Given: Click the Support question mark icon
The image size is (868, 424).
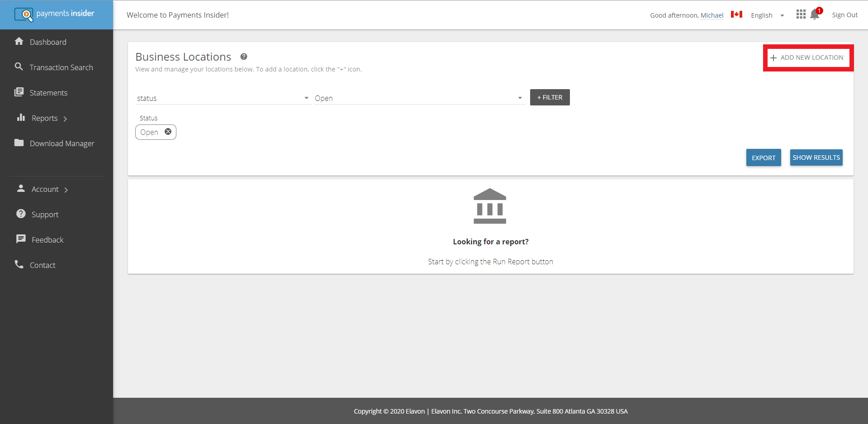Looking at the screenshot, I should [x=21, y=214].
